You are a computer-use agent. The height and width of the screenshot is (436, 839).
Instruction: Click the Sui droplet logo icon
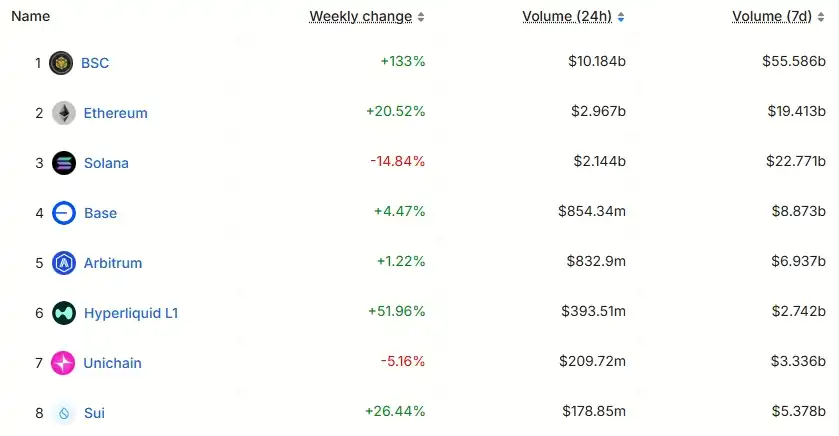(x=64, y=413)
